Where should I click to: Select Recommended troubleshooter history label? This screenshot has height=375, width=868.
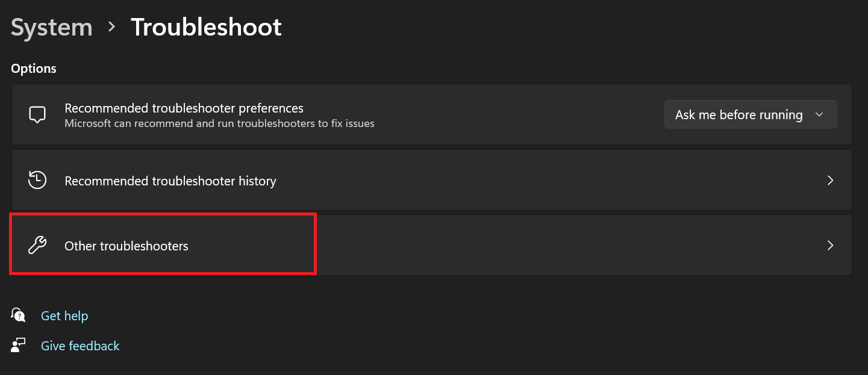[x=170, y=181]
